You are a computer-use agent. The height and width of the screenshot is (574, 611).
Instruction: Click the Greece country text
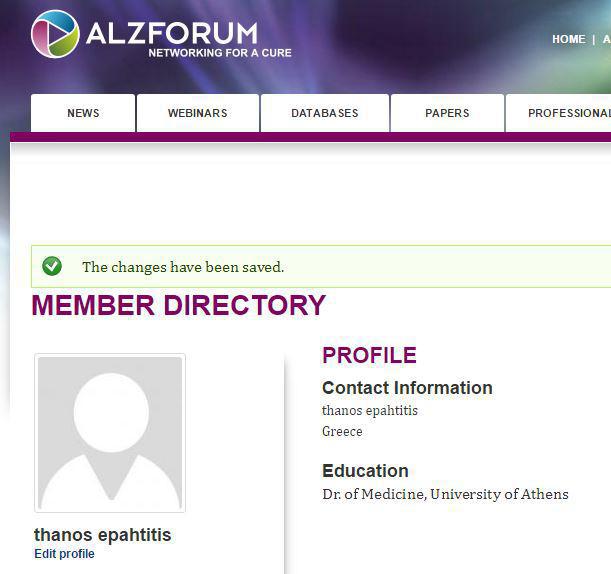(342, 431)
